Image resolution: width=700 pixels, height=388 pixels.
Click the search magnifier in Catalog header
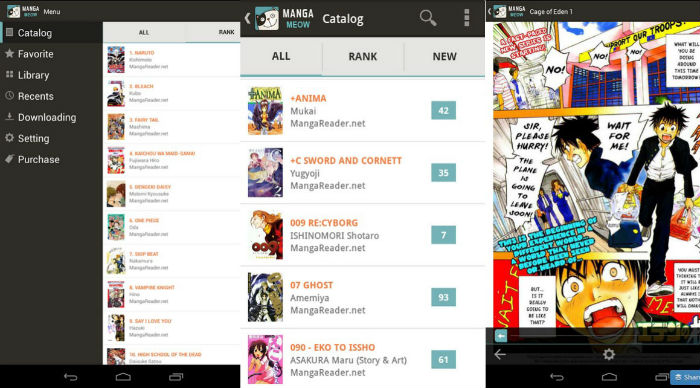pyautogui.click(x=428, y=18)
